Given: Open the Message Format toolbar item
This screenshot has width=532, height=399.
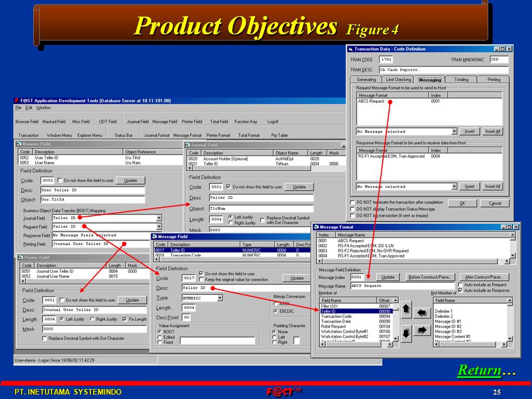Looking at the screenshot, I should click(x=187, y=135).
